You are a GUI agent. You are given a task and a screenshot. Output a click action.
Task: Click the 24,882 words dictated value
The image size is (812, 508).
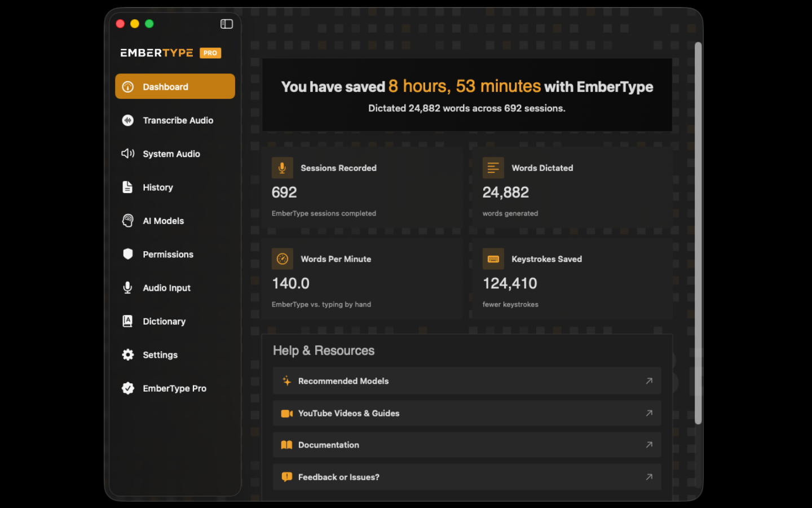point(506,192)
